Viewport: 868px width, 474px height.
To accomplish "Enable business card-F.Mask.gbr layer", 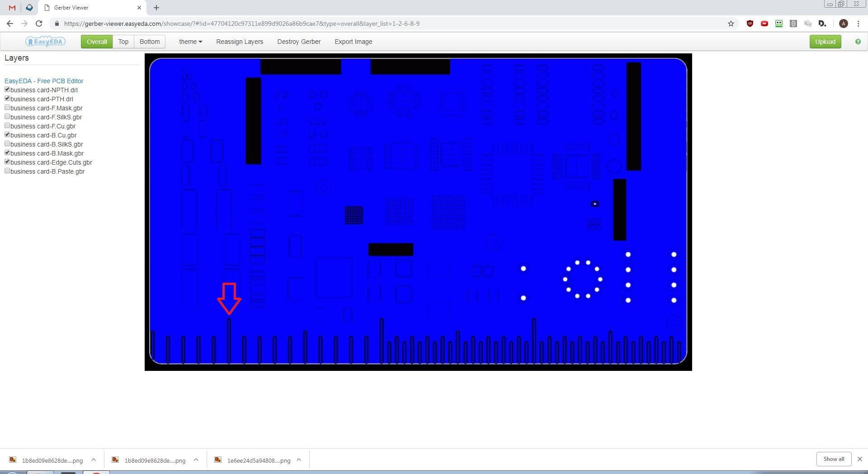I will click(7, 108).
